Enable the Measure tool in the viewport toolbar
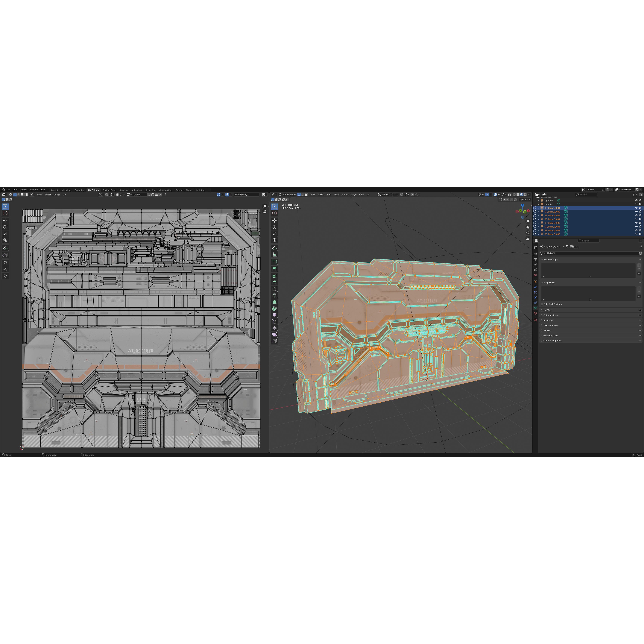This screenshot has height=644, width=644. coord(274,253)
